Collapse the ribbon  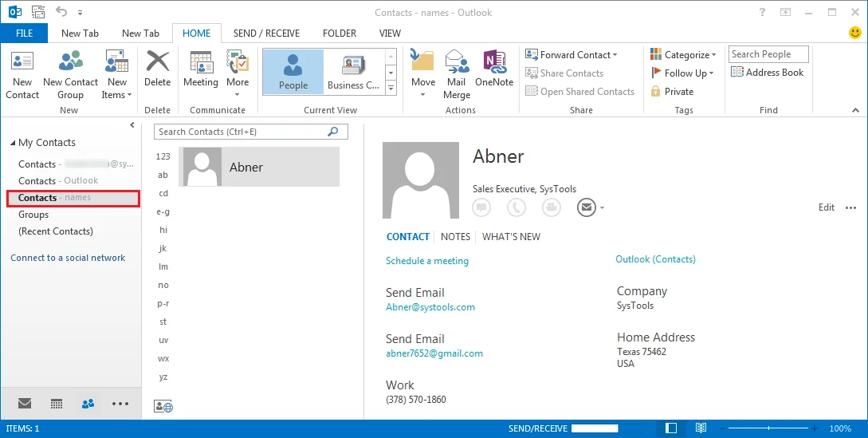856,110
